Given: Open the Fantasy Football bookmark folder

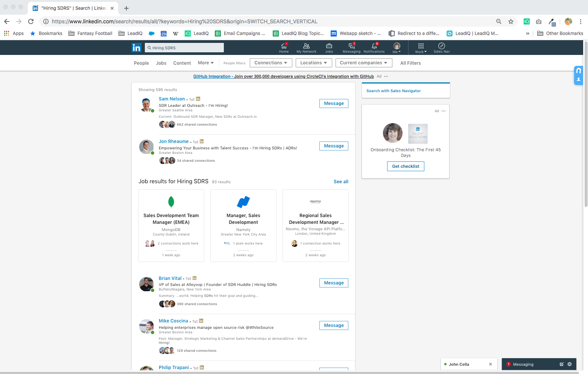Looking at the screenshot, I should (90, 33).
